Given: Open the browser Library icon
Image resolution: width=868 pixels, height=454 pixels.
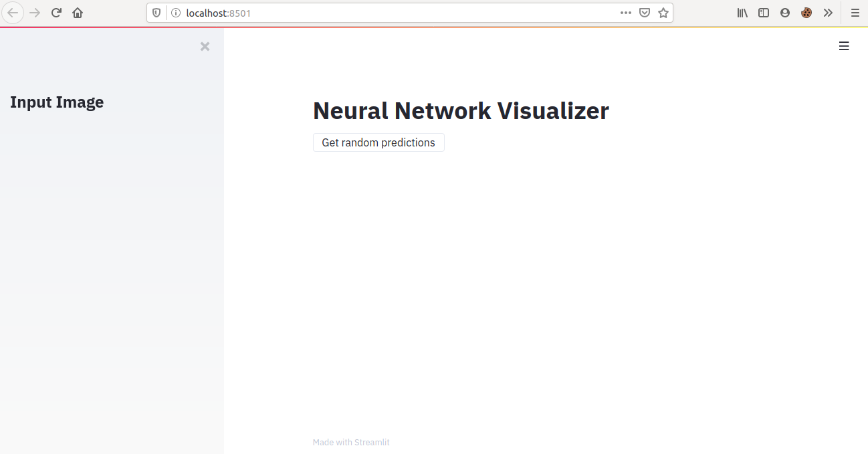Looking at the screenshot, I should (x=742, y=13).
